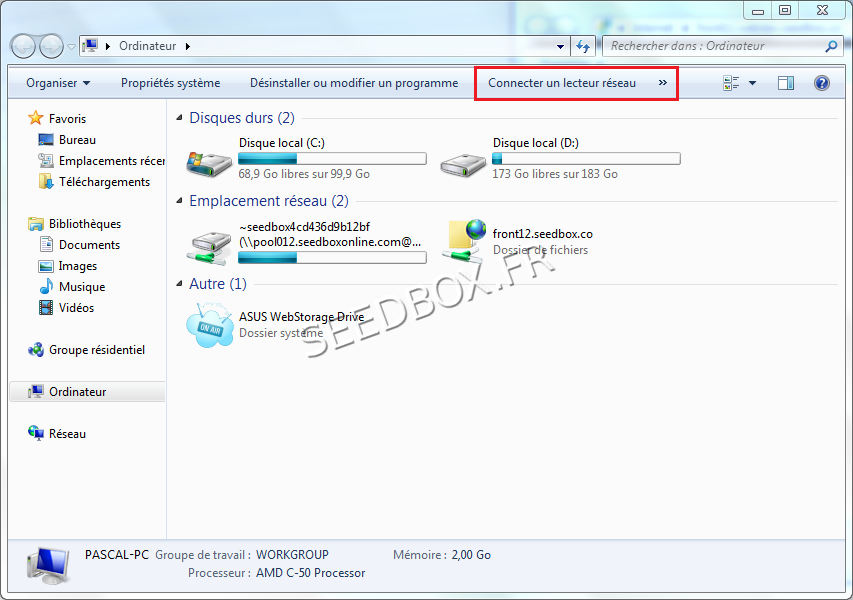Image resolution: width=853 pixels, height=600 pixels.
Task: Click the help question mark icon
Action: pos(821,83)
